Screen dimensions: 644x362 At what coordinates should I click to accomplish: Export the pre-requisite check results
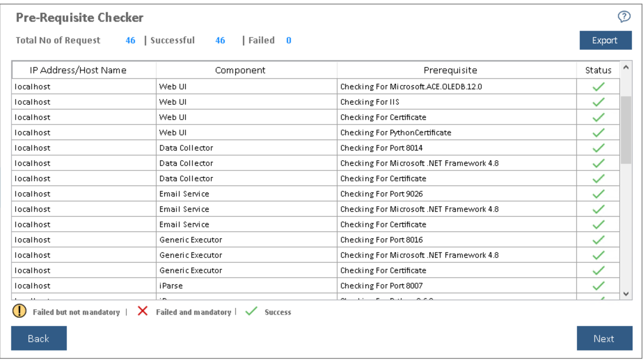(605, 40)
